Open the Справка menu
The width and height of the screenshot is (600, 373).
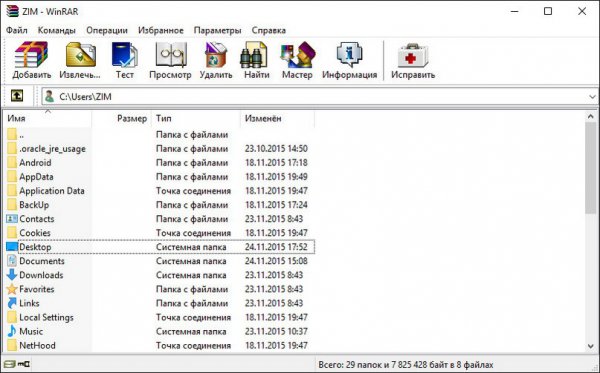click(x=269, y=30)
